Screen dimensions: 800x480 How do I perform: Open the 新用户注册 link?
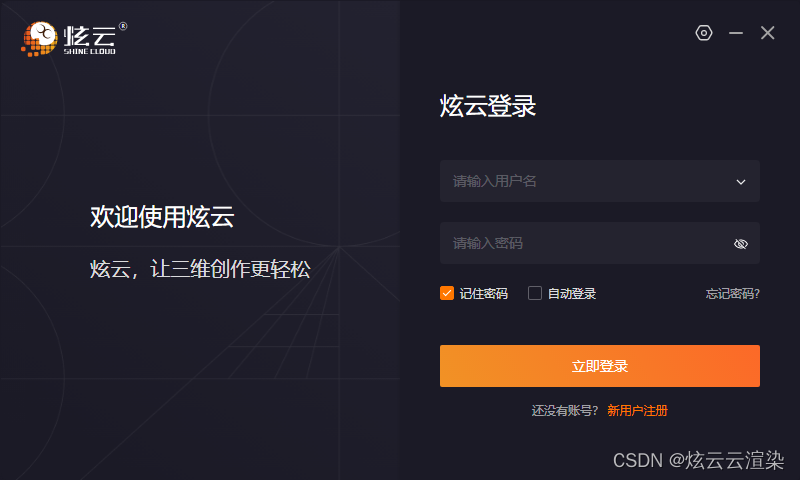(637, 411)
